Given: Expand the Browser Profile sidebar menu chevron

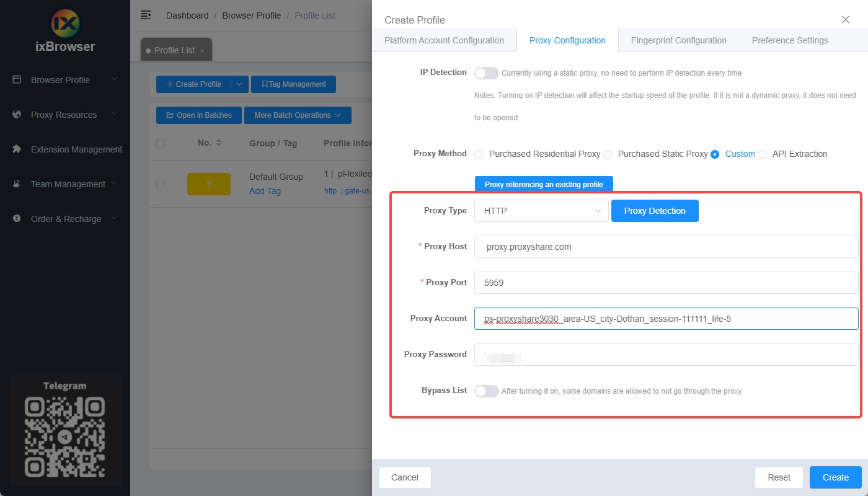Looking at the screenshot, I should (114, 79).
